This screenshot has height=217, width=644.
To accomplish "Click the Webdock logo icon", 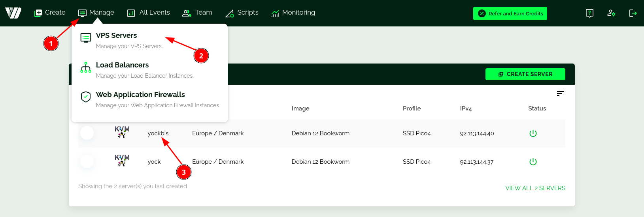I will pyautogui.click(x=13, y=13).
